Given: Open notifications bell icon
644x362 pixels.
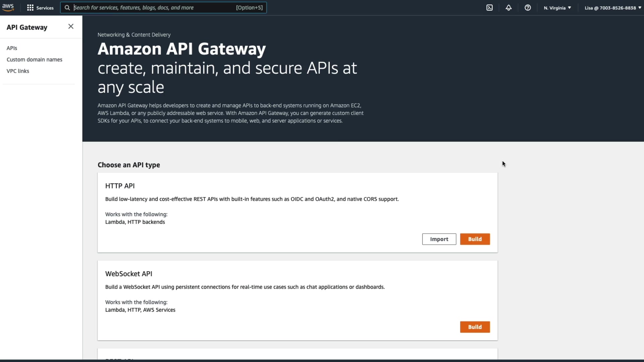Looking at the screenshot, I should (x=508, y=8).
